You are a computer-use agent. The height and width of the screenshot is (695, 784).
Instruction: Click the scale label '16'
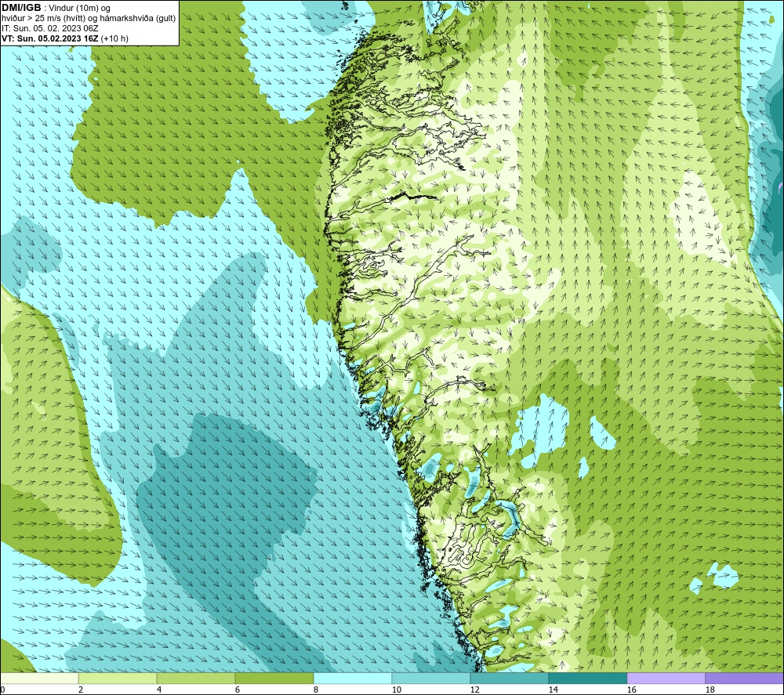tap(631, 690)
